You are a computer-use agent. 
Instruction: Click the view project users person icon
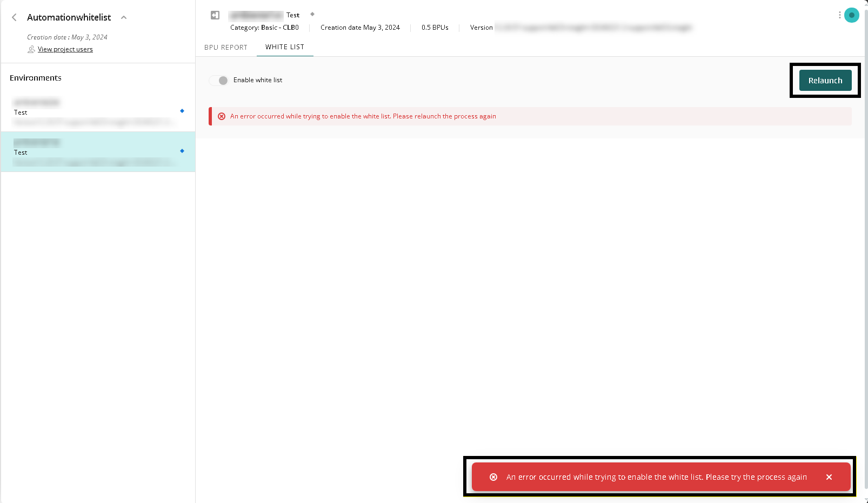click(x=31, y=49)
